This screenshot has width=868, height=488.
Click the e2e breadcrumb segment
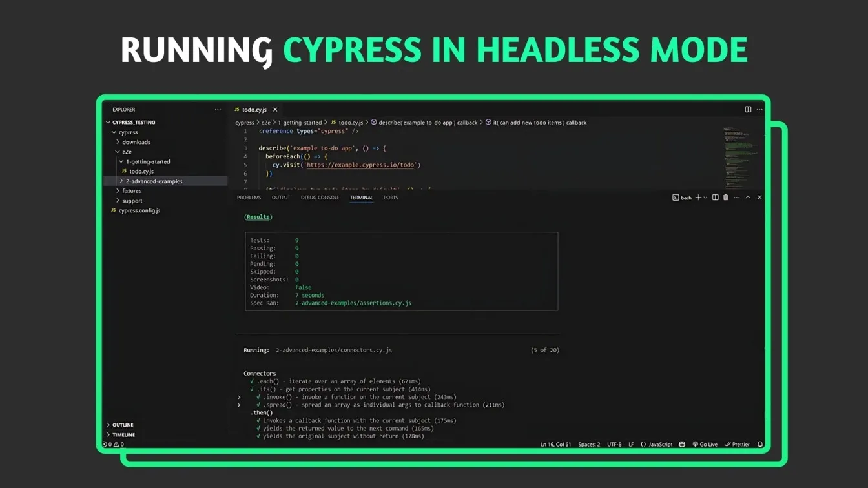click(266, 122)
